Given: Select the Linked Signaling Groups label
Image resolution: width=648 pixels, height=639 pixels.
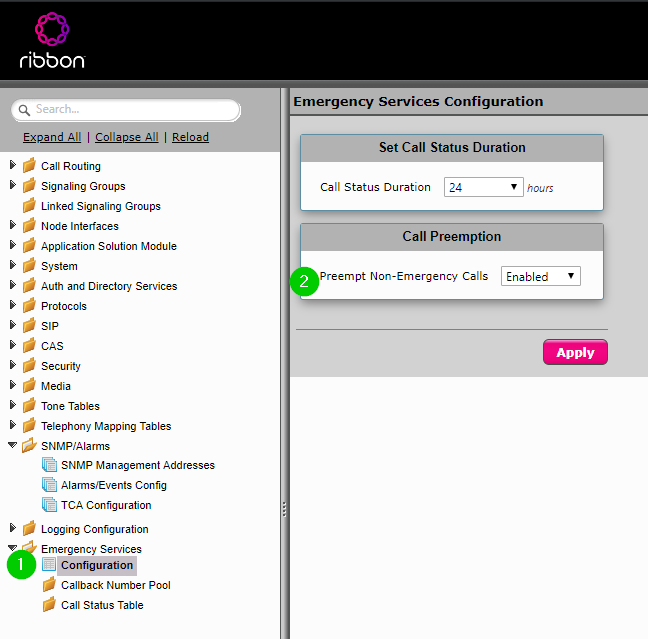Looking at the screenshot, I should pos(101,206).
